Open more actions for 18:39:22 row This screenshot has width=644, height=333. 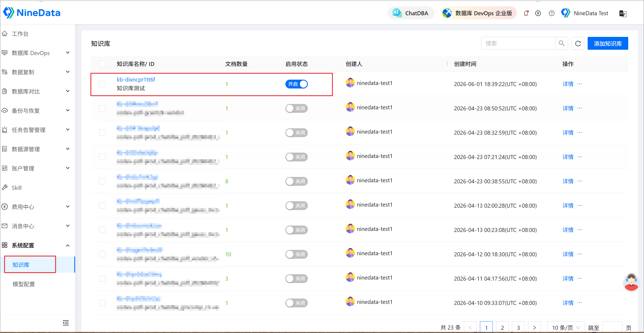(580, 84)
